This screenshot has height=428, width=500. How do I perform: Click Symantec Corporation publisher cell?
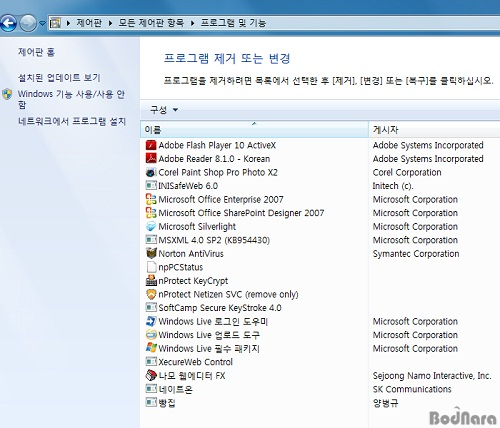point(416,254)
